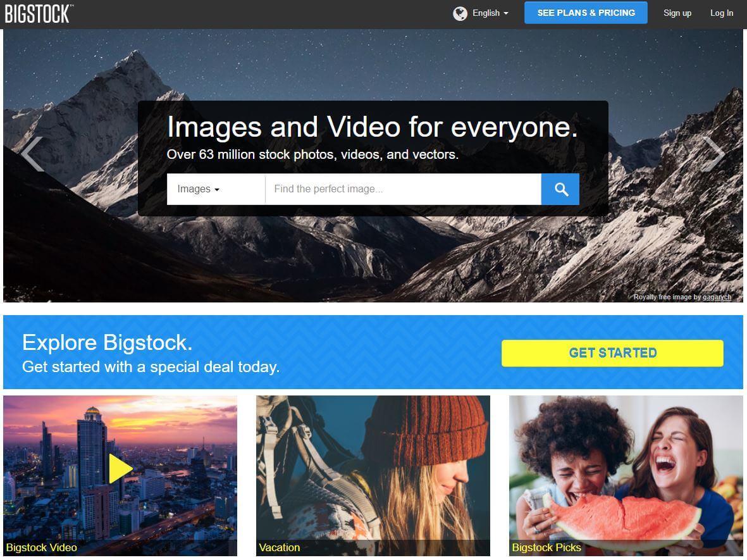The image size is (747, 560).
Task: Click 'Images and Video for everyone' headline
Action: click(x=372, y=127)
